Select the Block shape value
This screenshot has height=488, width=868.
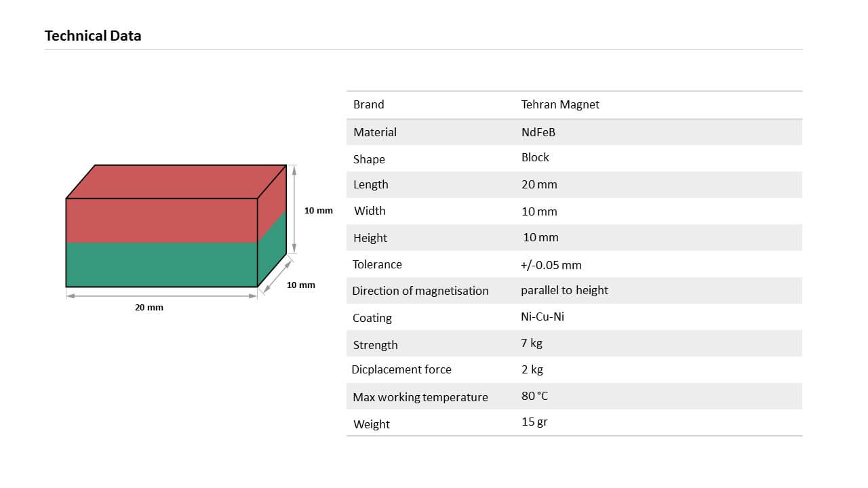coord(535,157)
